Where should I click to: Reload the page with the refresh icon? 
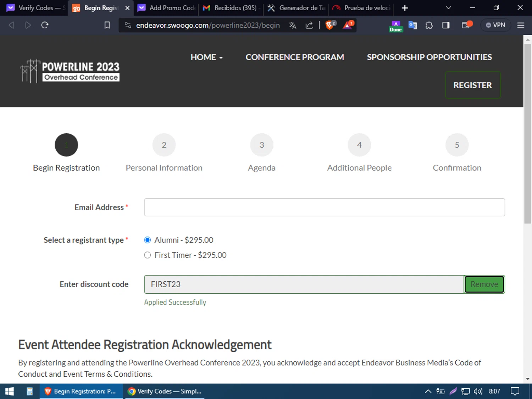[45, 25]
